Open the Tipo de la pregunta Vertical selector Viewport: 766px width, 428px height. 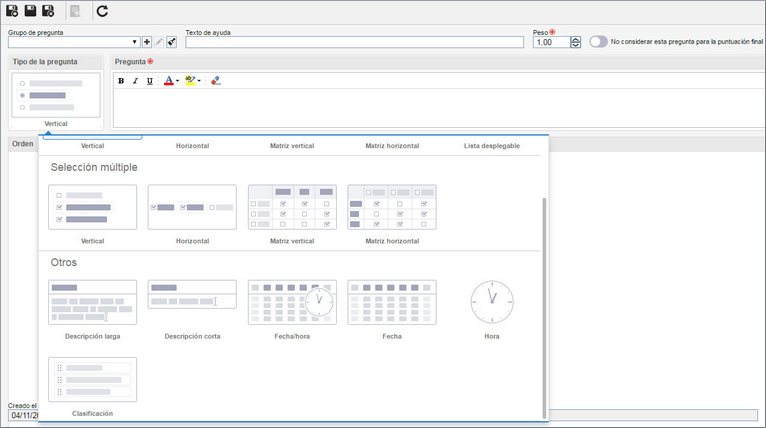coord(56,95)
